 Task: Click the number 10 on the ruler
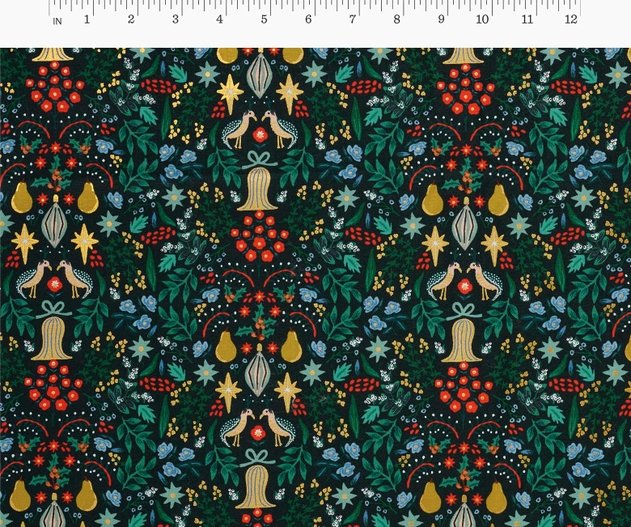click(482, 19)
